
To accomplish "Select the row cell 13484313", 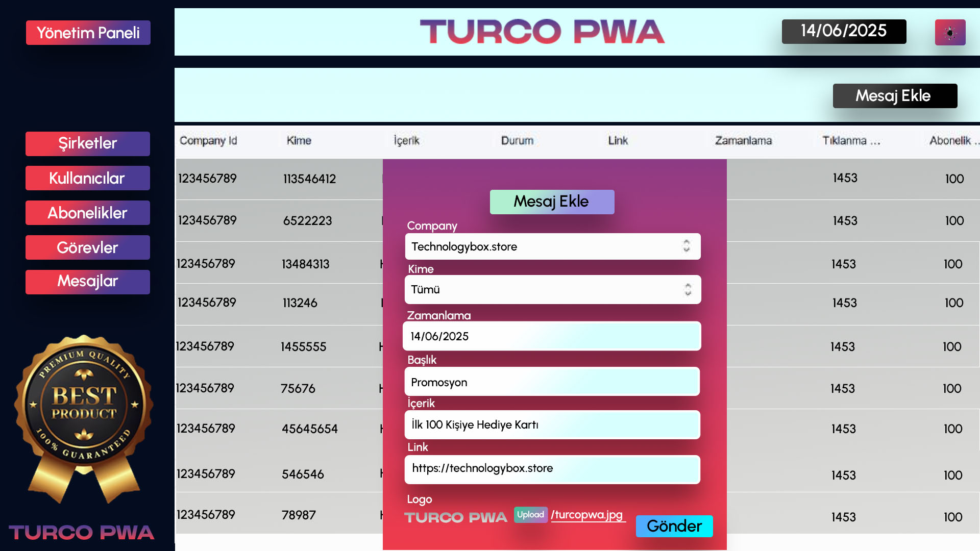I will (x=306, y=264).
